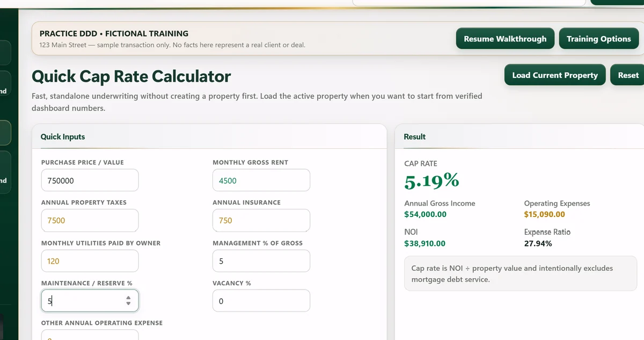This screenshot has height=340, width=644.
Task: Click the Vacancy % input box
Action: click(x=261, y=301)
